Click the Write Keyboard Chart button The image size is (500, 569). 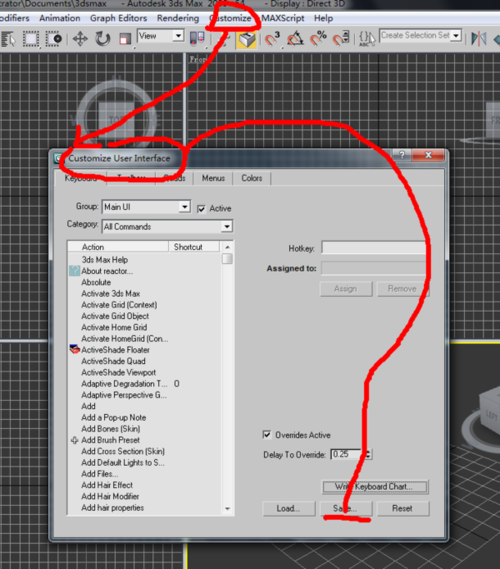coord(375,487)
